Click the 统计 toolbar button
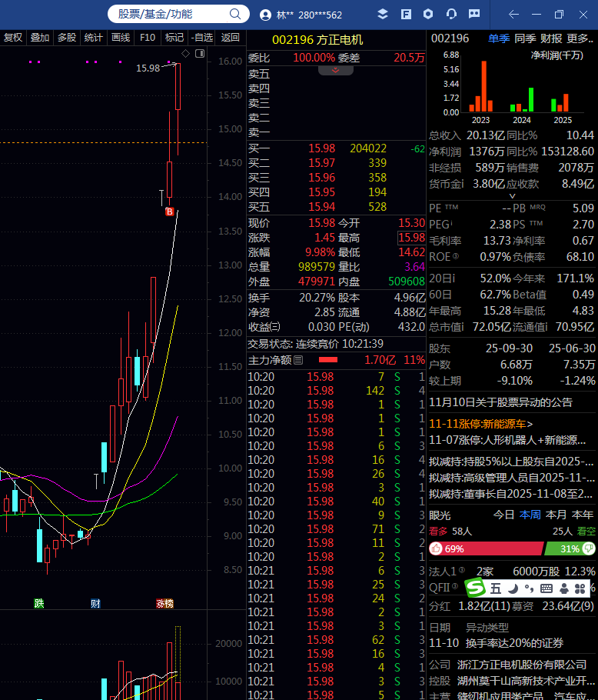598x700 pixels. point(94,38)
